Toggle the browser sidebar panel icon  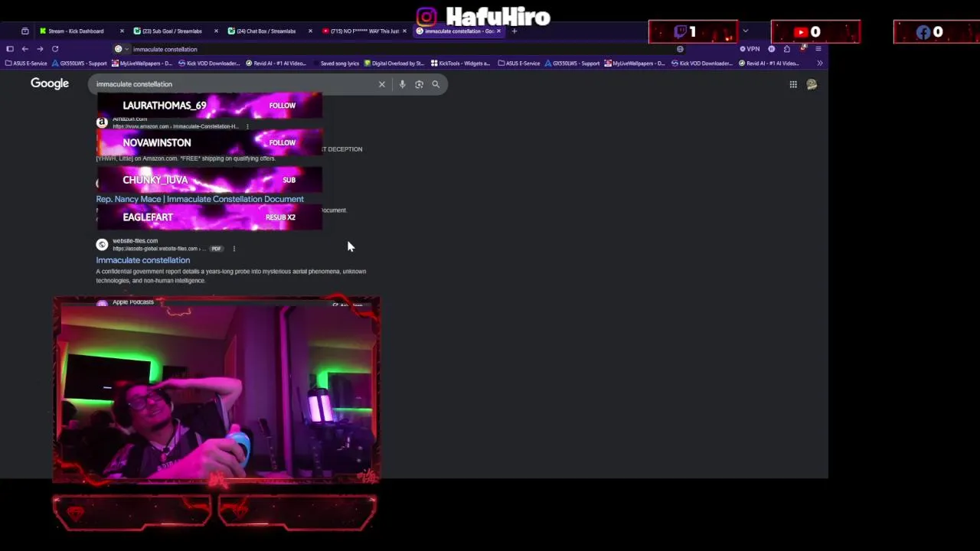pyautogui.click(x=10, y=49)
